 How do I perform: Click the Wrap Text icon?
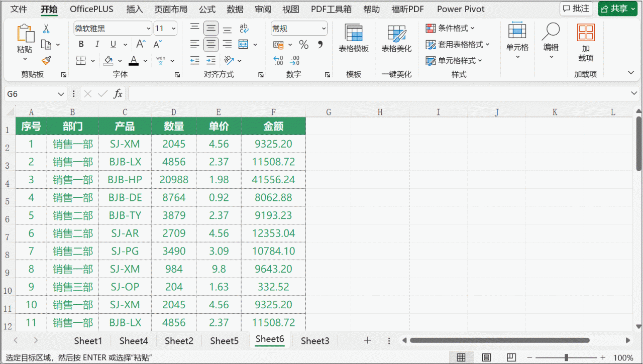(x=244, y=28)
